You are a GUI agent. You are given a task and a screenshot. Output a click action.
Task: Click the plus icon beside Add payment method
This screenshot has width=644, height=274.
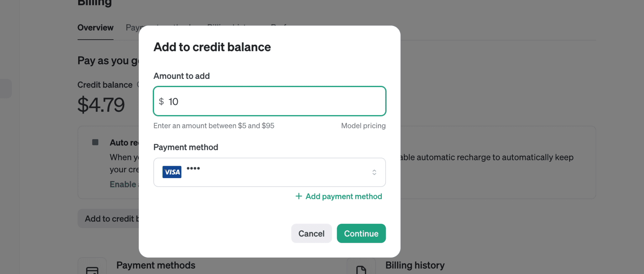(x=299, y=196)
